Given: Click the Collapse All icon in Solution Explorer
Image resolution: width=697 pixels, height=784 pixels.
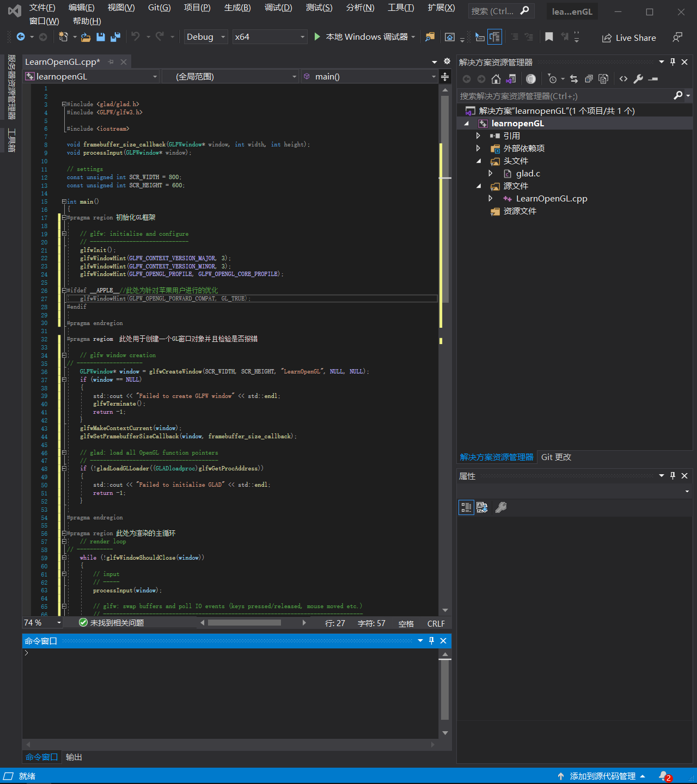Looking at the screenshot, I should [x=589, y=79].
